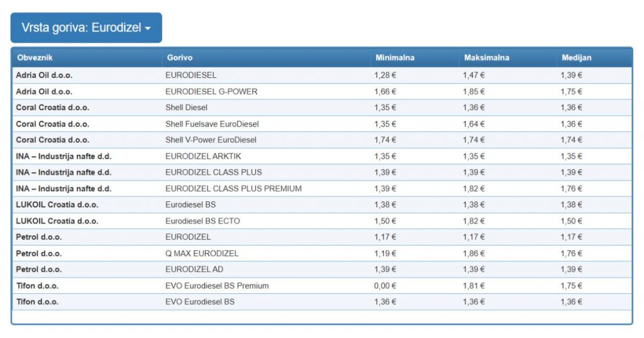Select the fuel name EVO Eurodiesel BS Premium
Image resolution: width=644 pixels, height=338 pixels.
pos(217,286)
